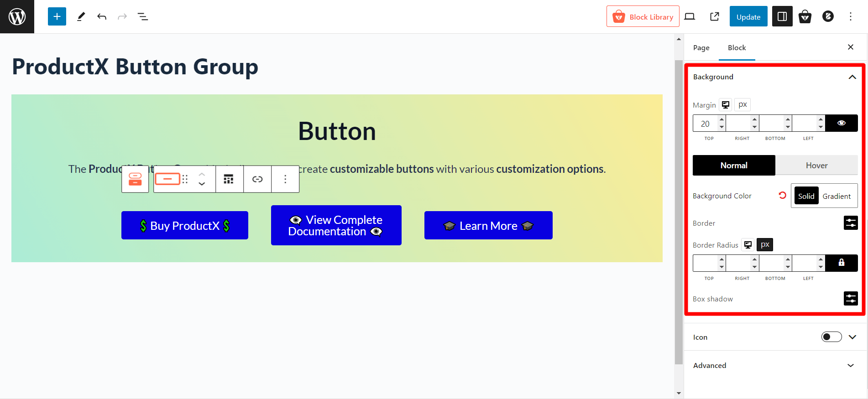The height and width of the screenshot is (399, 868).
Task: Switch to the Hover state tab
Action: (x=816, y=165)
